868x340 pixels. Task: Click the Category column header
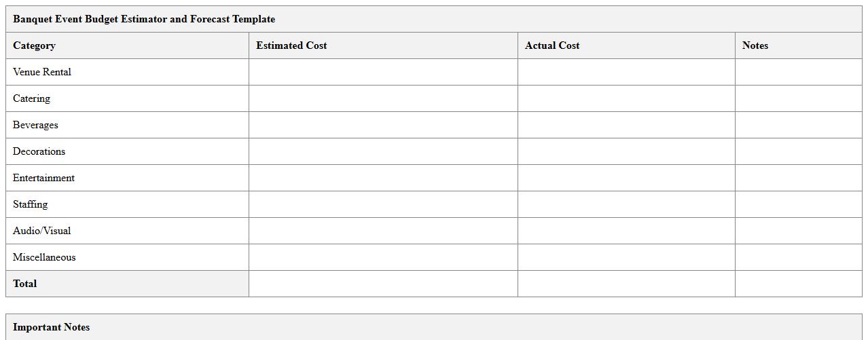[x=34, y=45]
